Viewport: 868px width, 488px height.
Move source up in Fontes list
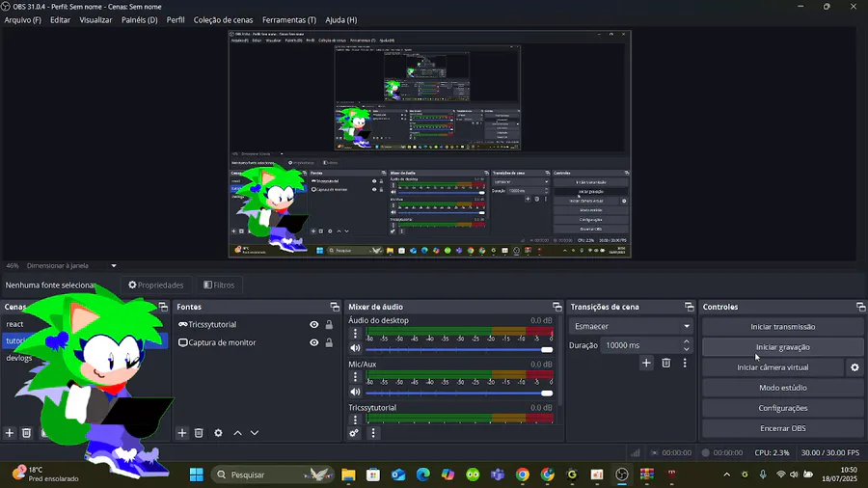pyautogui.click(x=237, y=433)
